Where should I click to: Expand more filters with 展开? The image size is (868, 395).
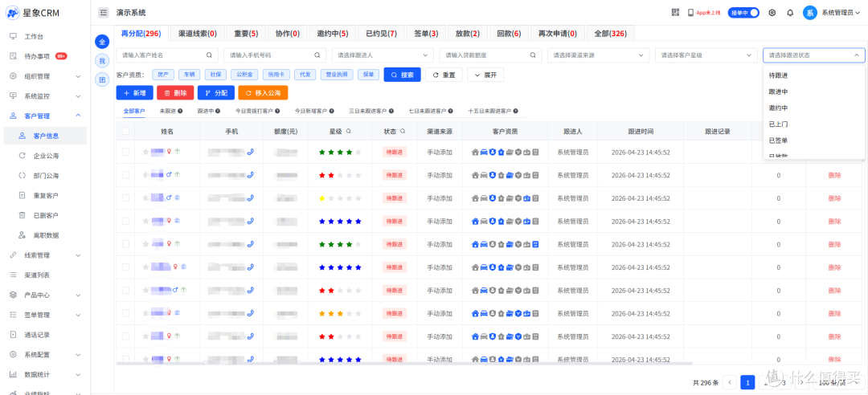tap(485, 75)
